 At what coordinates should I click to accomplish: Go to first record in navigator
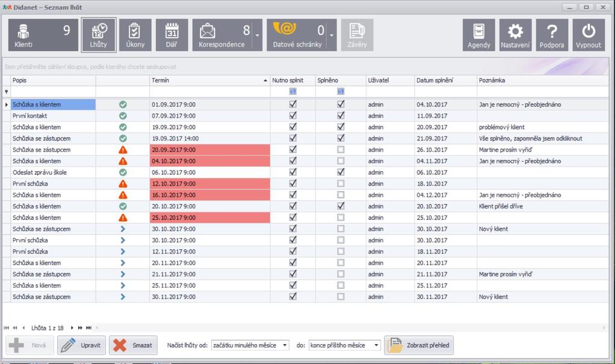click(6, 328)
